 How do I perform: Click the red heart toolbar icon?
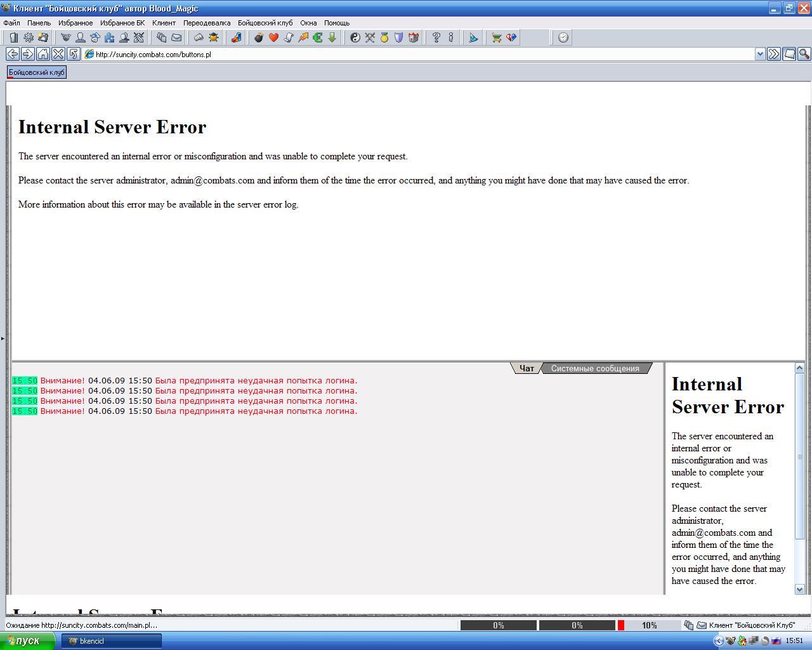[x=273, y=37]
